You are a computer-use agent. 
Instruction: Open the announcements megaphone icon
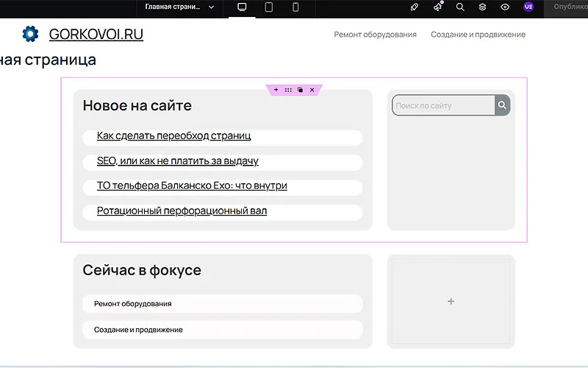(437, 7)
